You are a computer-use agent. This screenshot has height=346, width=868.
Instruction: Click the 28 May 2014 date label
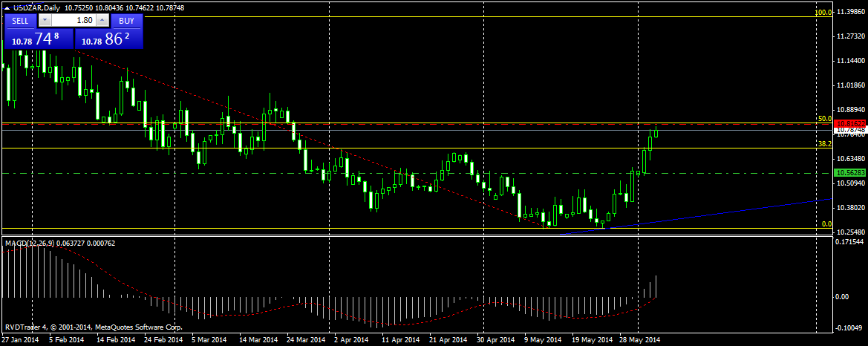click(640, 339)
